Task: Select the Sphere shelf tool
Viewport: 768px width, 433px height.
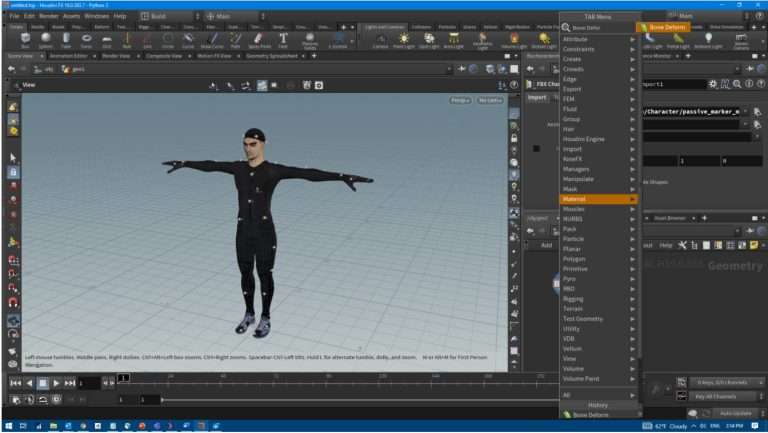Action: 46,40
